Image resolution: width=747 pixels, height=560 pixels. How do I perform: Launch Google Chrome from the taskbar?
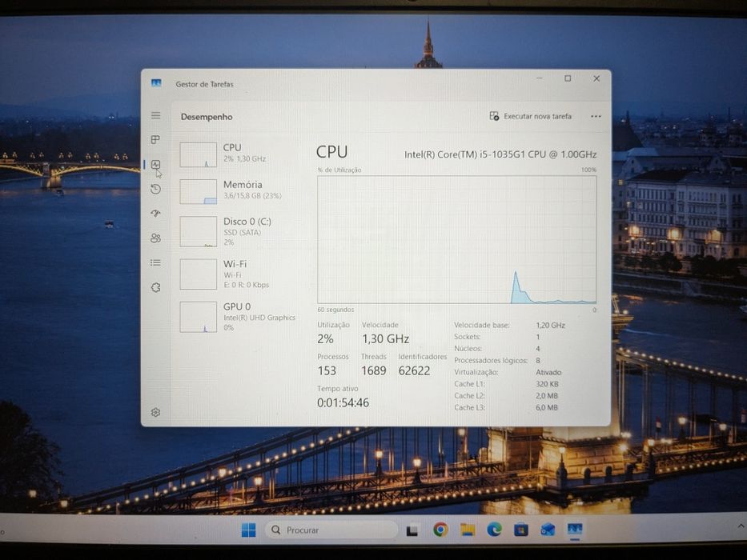point(440,530)
